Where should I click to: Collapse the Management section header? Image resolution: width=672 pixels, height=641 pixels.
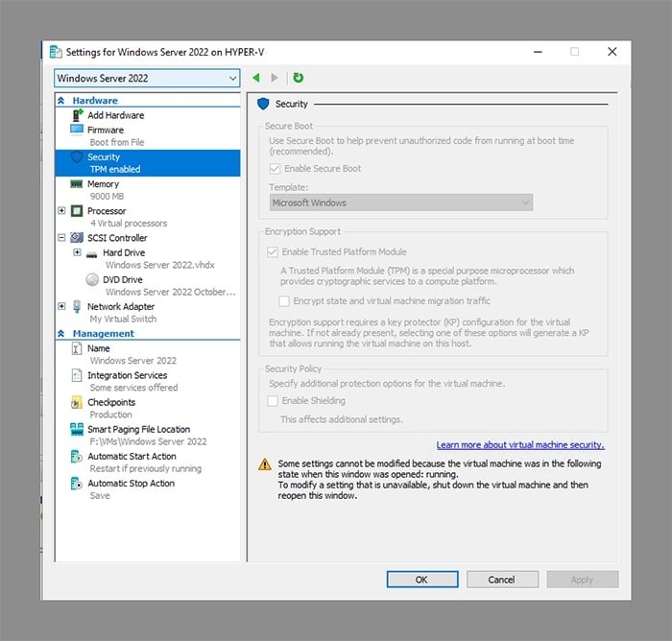point(62,334)
